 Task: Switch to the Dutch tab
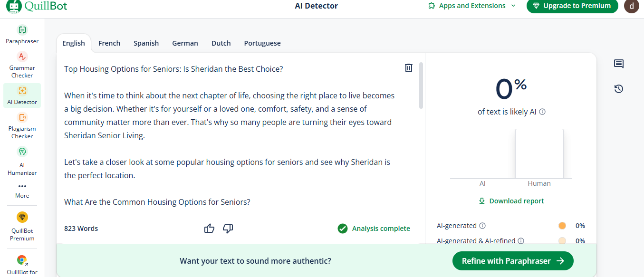pyautogui.click(x=221, y=43)
